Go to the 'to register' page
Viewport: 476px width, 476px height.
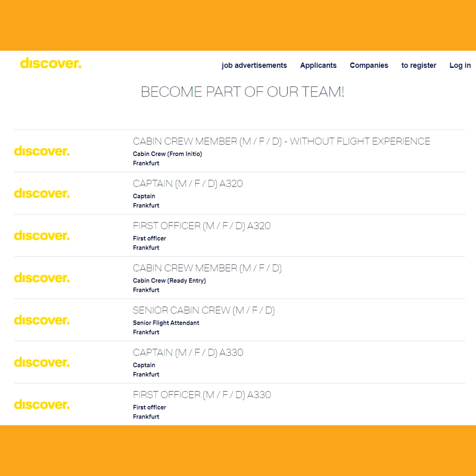coord(419,65)
